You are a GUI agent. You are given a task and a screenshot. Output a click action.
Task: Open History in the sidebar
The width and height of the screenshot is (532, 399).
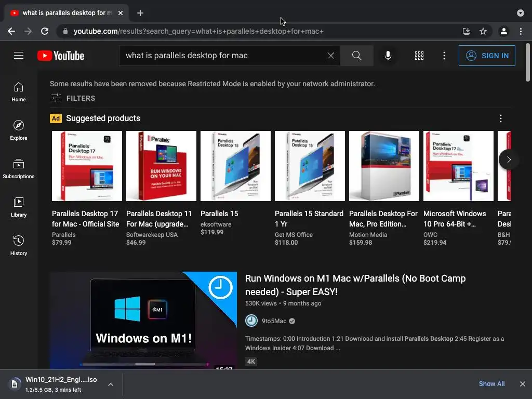(19, 245)
